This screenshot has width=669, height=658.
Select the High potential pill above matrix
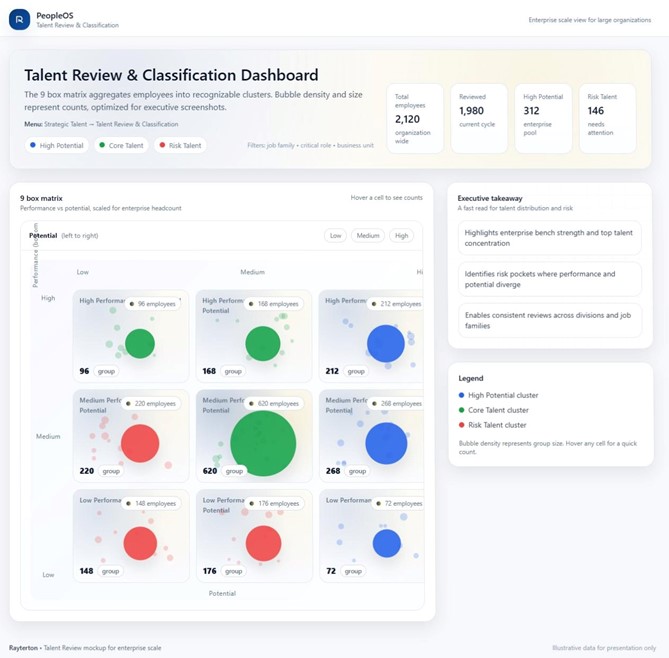[402, 236]
